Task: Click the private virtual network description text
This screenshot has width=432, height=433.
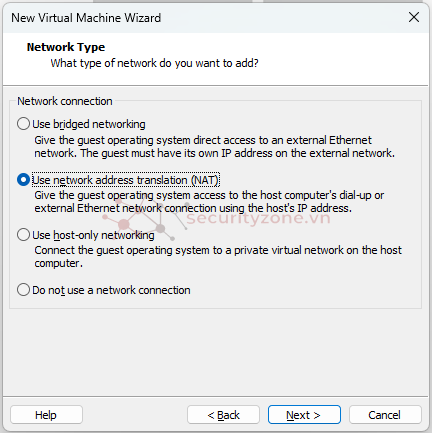Action: pos(218,257)
